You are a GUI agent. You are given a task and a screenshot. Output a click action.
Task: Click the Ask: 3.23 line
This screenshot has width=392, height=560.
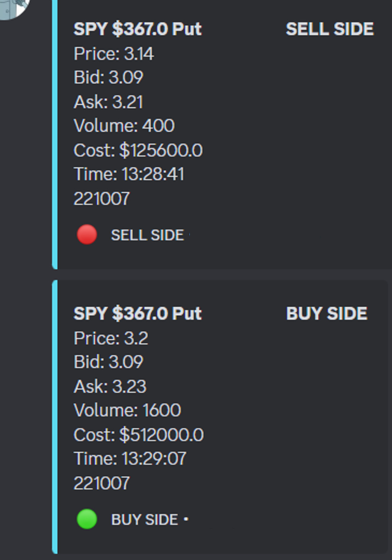tap(110, 386)
